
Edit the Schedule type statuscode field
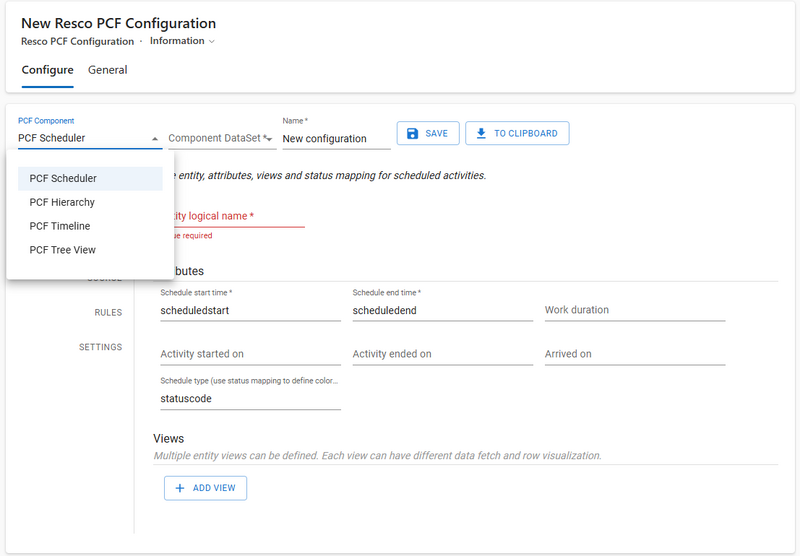[x=251, y=399]
